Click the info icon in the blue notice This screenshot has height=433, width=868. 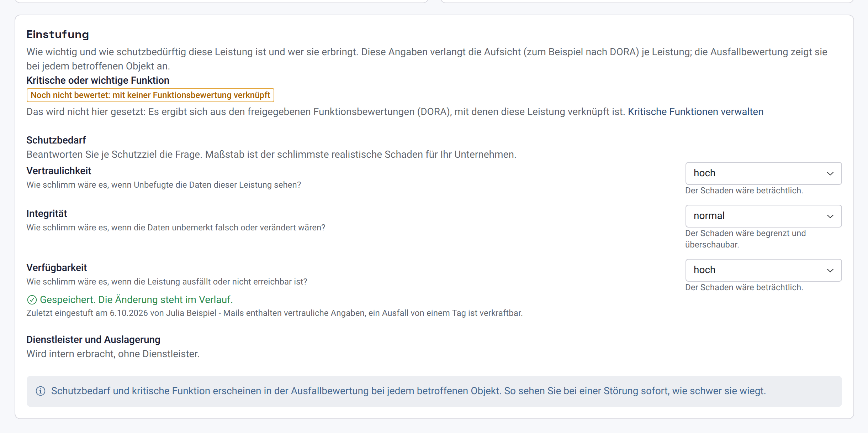[41, 391]
